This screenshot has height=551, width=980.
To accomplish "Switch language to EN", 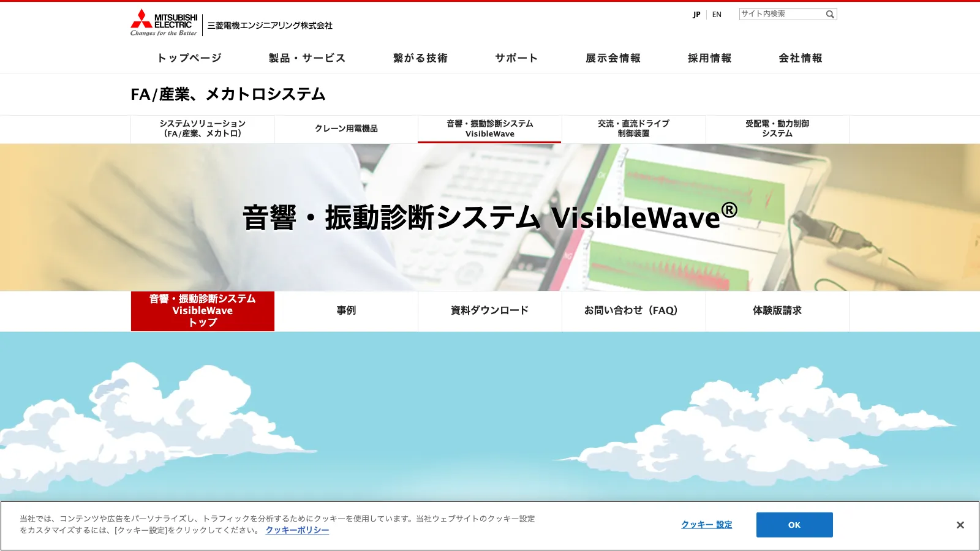I will (x=717, y=15).
